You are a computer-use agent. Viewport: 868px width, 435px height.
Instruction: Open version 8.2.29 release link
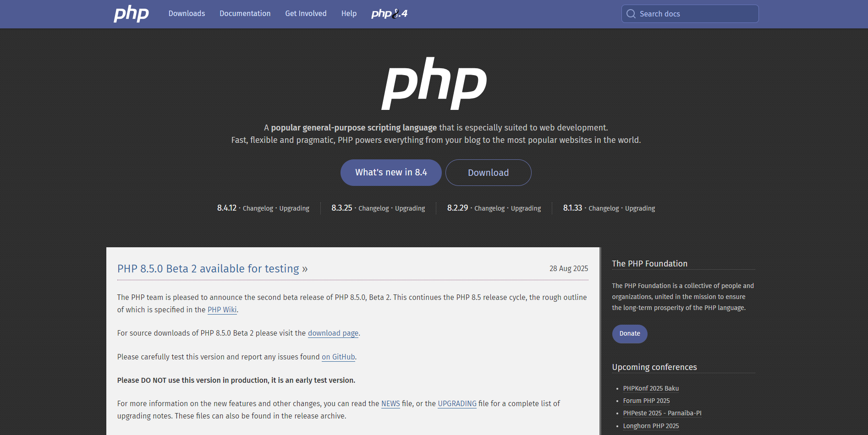[457, 208]
